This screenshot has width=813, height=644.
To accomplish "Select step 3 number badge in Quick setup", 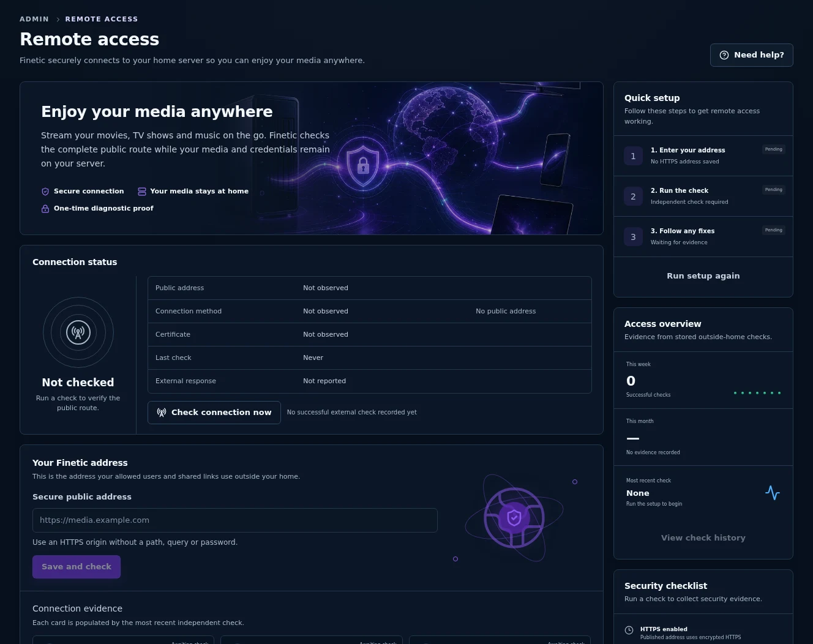I will pyautogui.click(x=633, y=237).
